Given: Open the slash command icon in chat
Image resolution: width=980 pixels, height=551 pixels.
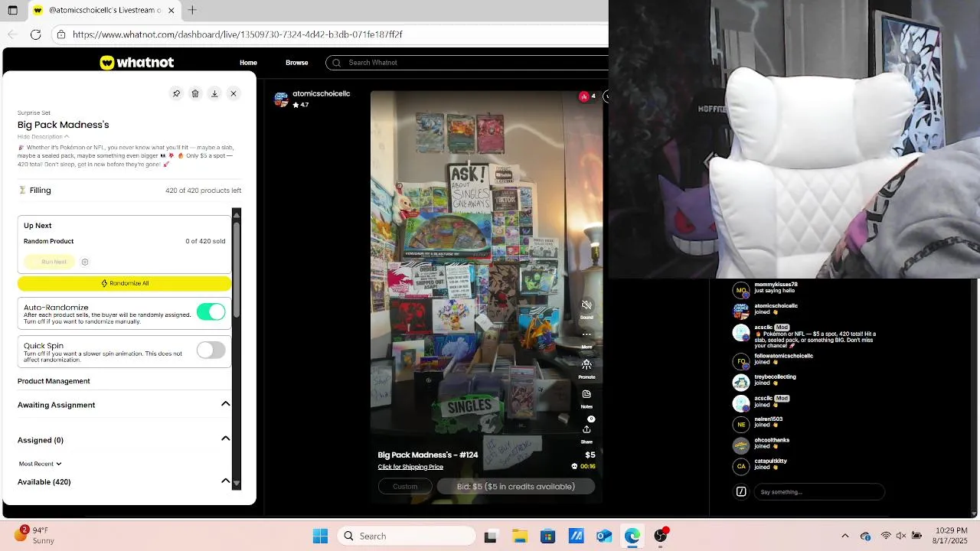Looking at the screenshot, I should 741,492.
